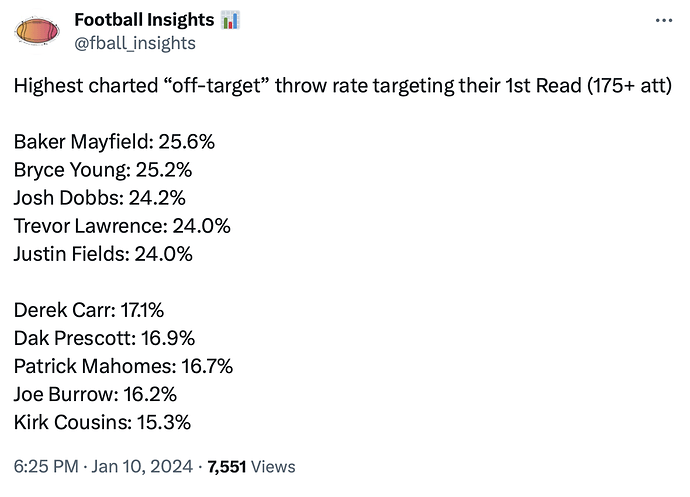Image resolution: width=690 pixels, height=497 pixels.
Task: Click on Kirk Cousins: 15.3% text
Action: click(102, 422)
